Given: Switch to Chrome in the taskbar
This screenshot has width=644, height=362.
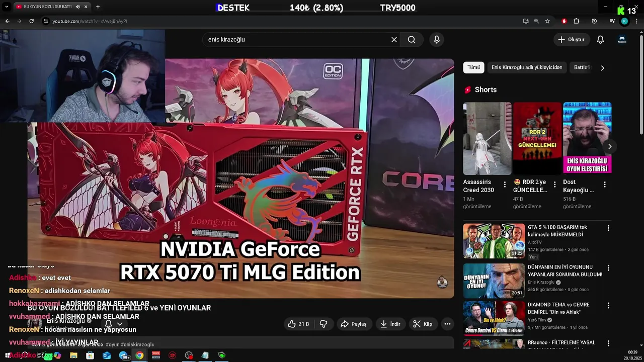Looking at the screenshot, I should [x=139, y=355].
